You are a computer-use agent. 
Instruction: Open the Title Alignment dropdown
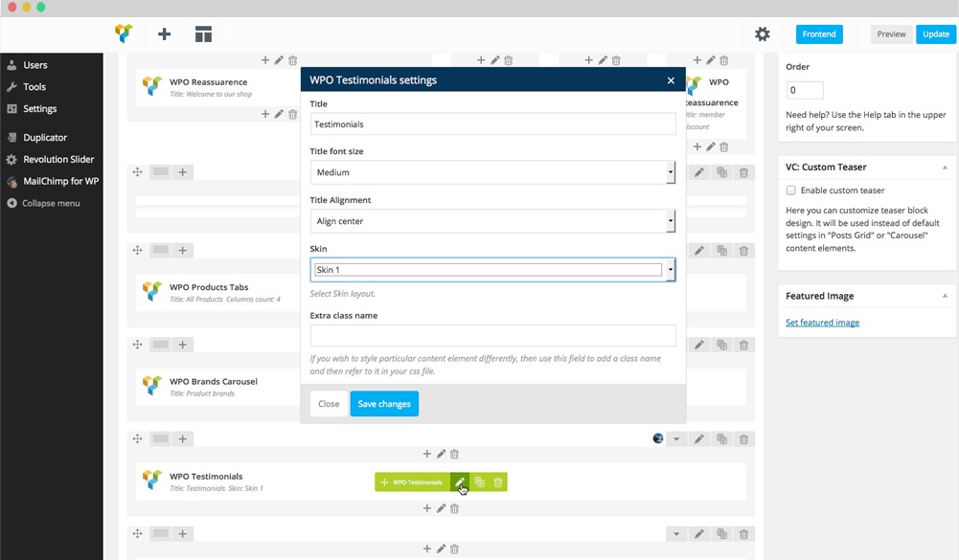(x=492, y=221)
